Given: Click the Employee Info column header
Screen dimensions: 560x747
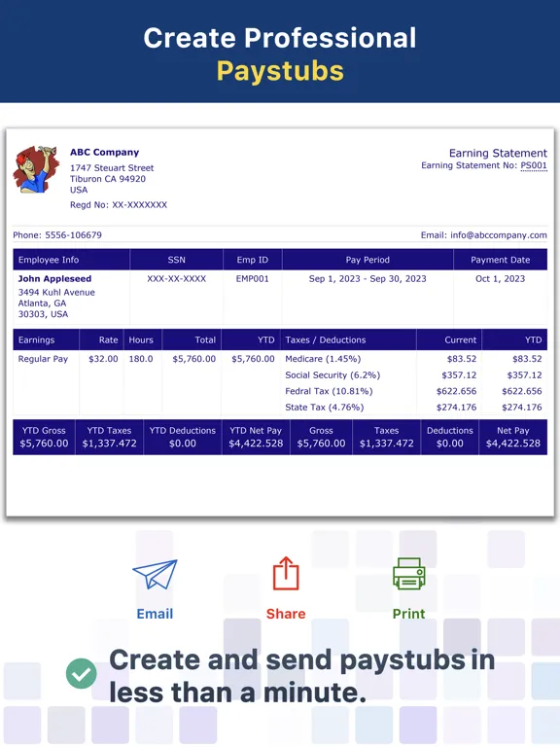Looking at the screenshot, I should click(x=71, y=260).
